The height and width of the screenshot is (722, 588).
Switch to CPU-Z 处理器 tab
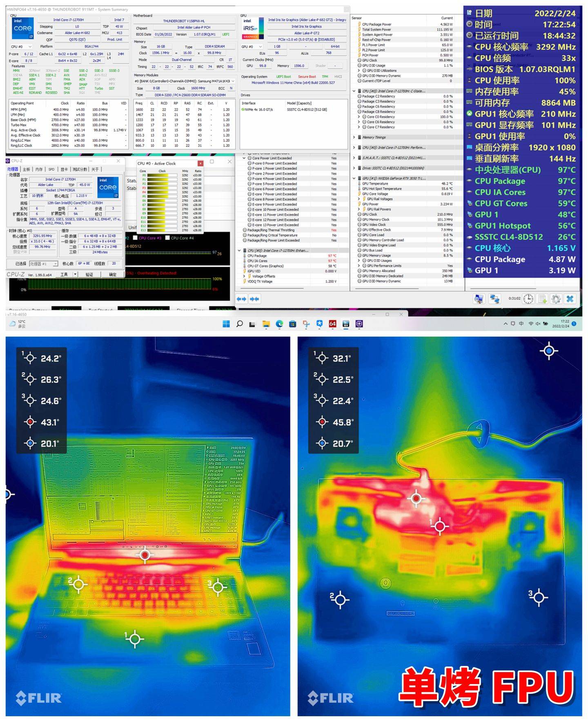click(x=13, y=169)
